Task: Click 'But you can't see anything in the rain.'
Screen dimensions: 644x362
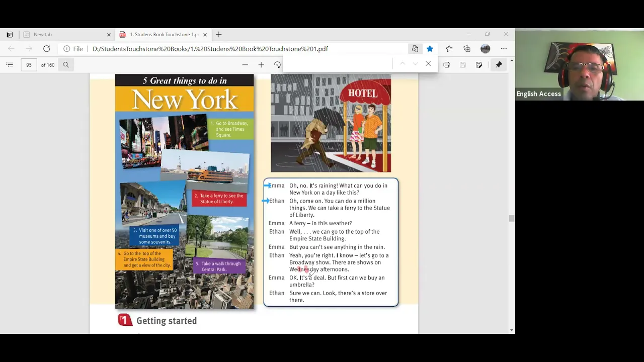Action: pyautogui.click(x=337, y=247)
